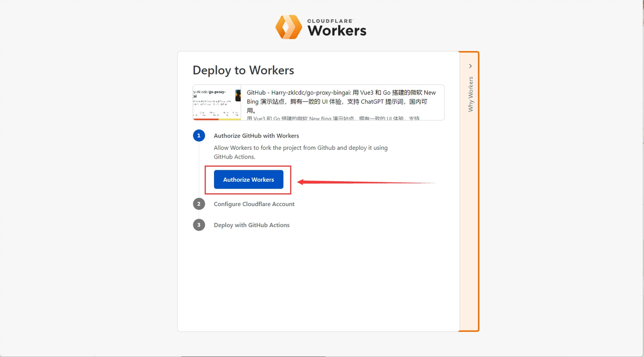This screenshot has height=357, width=644.
Task: Click the orange Cloudflare Workers logo icon
Action: click(289, 27)
